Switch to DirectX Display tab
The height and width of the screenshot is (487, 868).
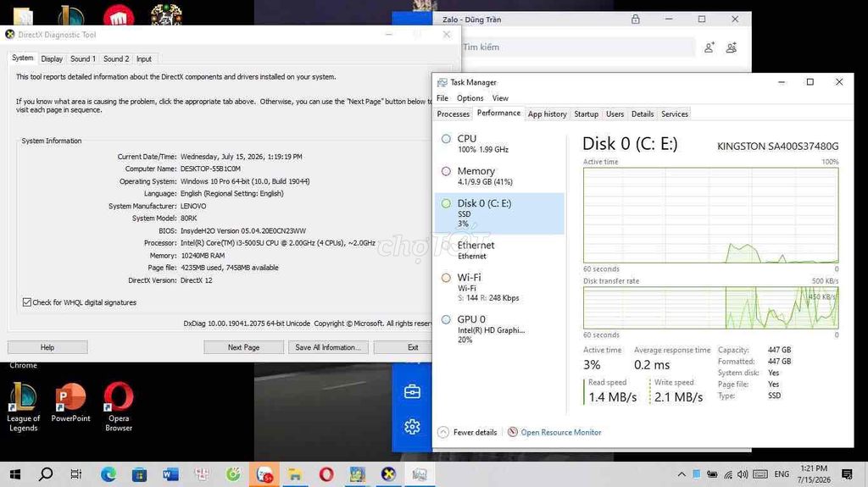point(52,58)
